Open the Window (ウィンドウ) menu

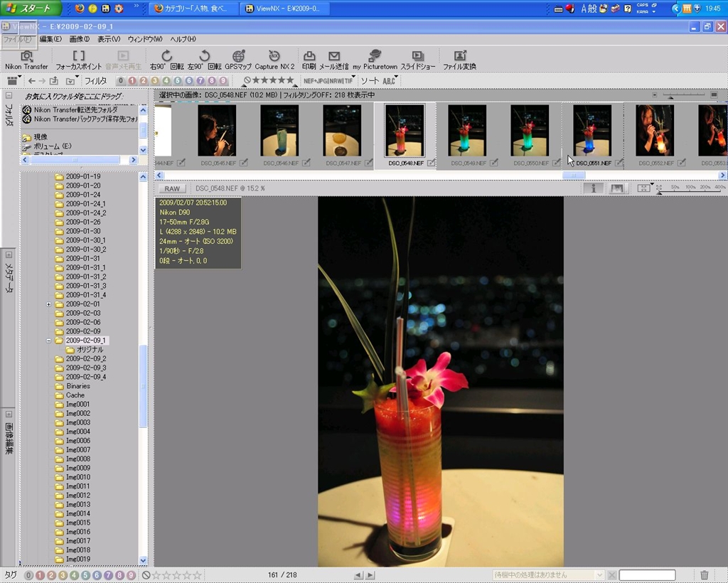(145, 39)
